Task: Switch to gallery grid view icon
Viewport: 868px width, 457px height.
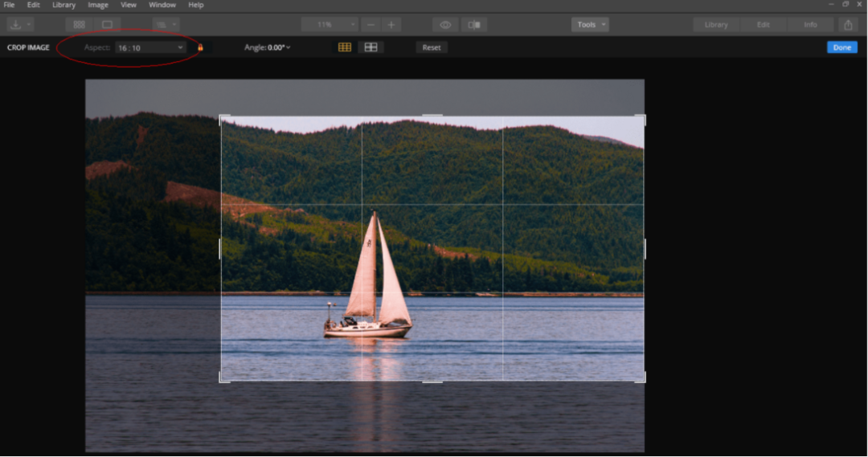Action: [79, 25]
